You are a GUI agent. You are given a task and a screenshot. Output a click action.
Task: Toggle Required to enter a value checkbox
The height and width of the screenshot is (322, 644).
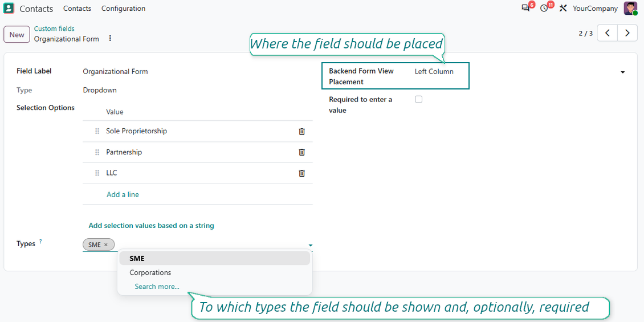[418, 99]
